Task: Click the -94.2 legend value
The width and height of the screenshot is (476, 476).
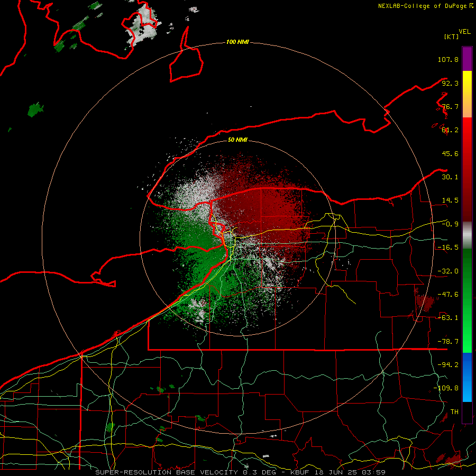Action: 448,364
